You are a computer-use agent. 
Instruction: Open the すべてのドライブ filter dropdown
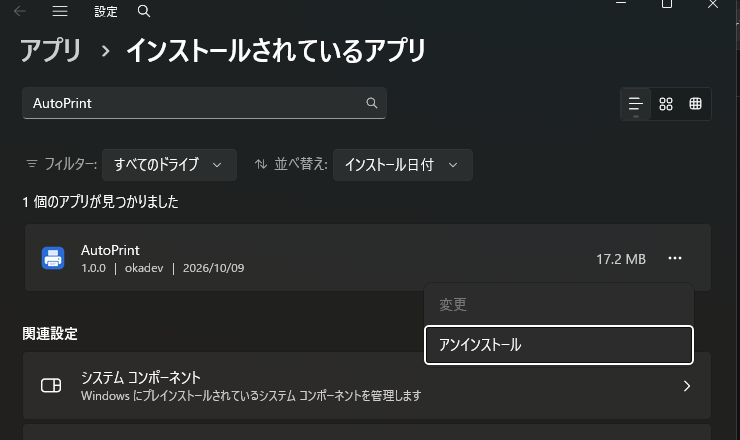[x=169, y=165]
